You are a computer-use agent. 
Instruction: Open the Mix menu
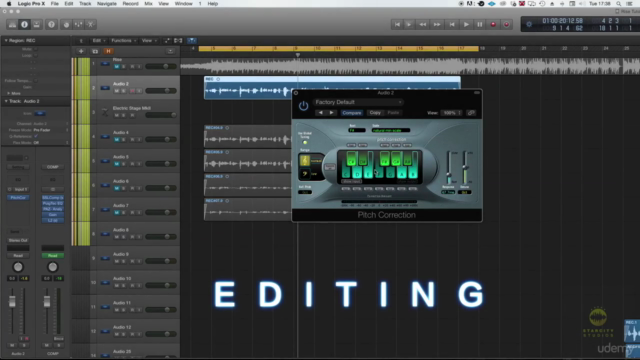click(x=149, y=4)
